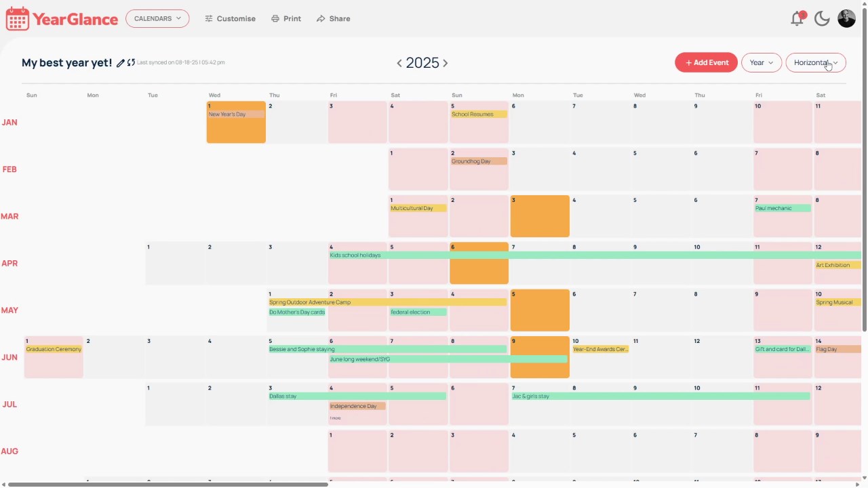Click the JUN month label

(x=9, y=357)
